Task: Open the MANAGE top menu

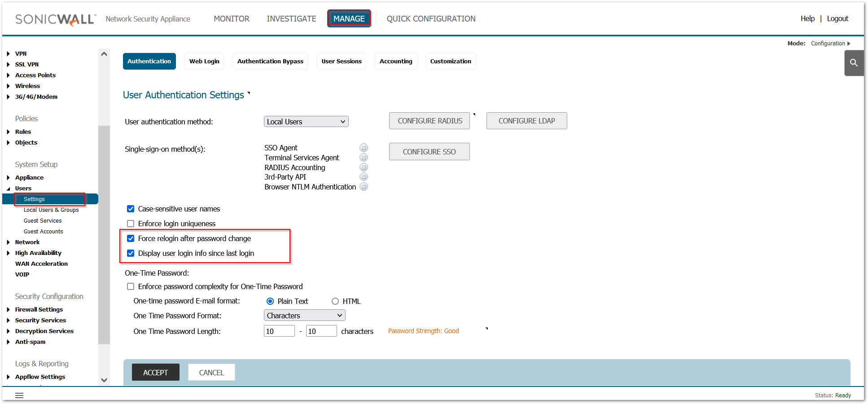Action: (x=349, y=18)
